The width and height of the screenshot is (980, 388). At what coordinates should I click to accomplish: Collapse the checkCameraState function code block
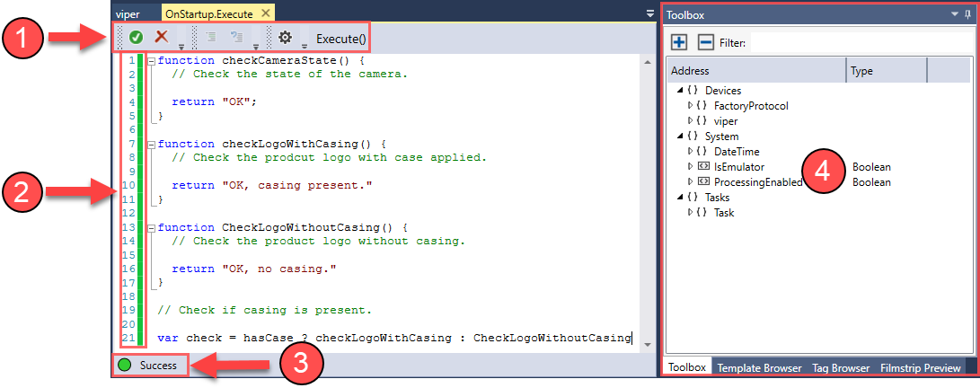point(150,61)
